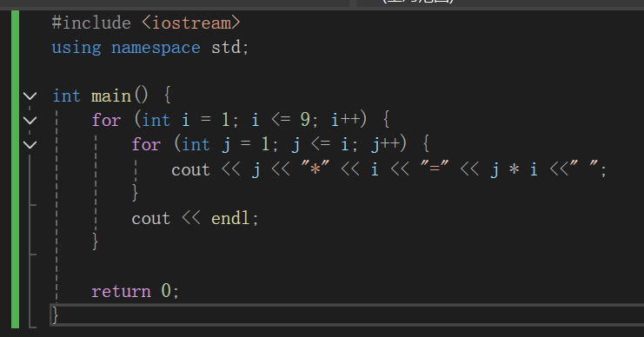
Task: Click 'i++' in the outer loop
Action: [x=345, y=120]
